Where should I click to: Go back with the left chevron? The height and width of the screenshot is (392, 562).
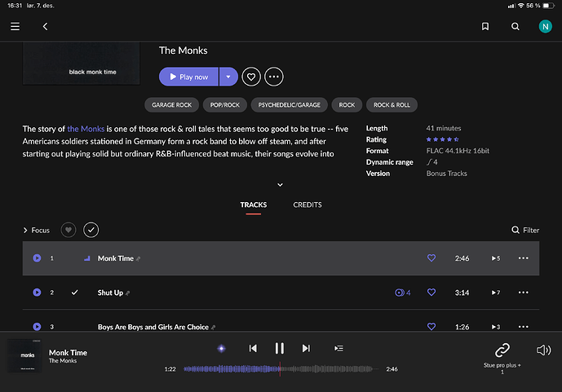click(x=45, y=27)
